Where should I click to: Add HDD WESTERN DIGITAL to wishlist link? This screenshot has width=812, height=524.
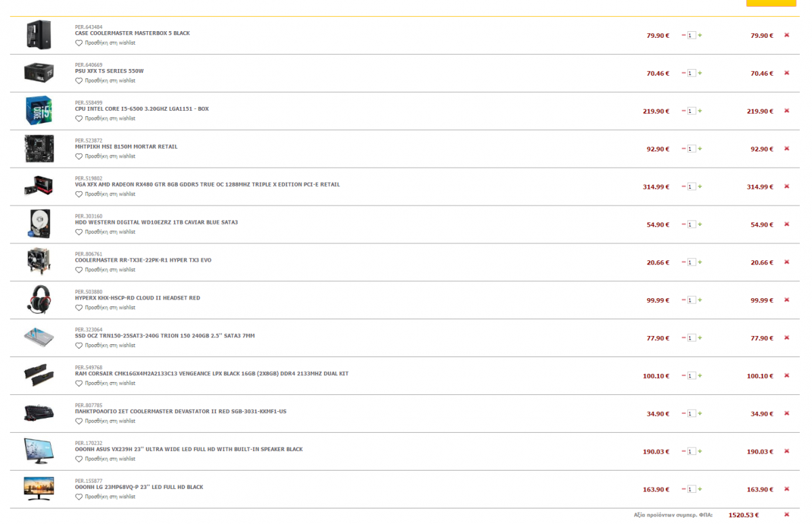(x=110, y=232)
